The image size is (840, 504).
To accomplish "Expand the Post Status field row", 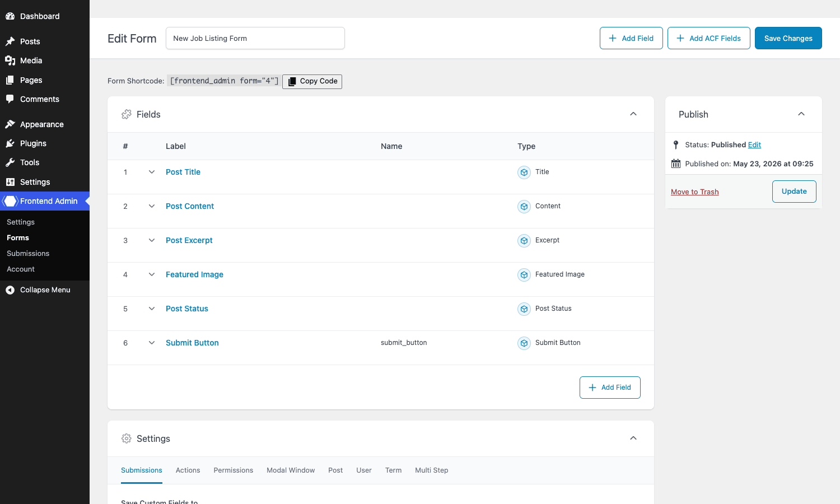I will pos(152,309).
